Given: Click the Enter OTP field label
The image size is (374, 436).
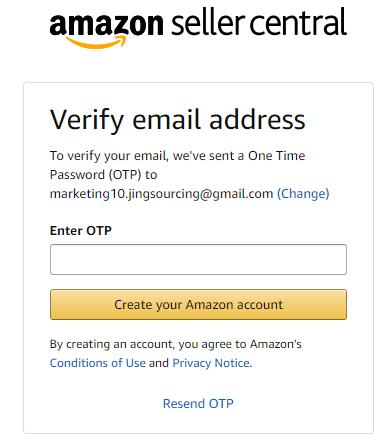Looking at the screenshot, I should click(x=81, y=230).
